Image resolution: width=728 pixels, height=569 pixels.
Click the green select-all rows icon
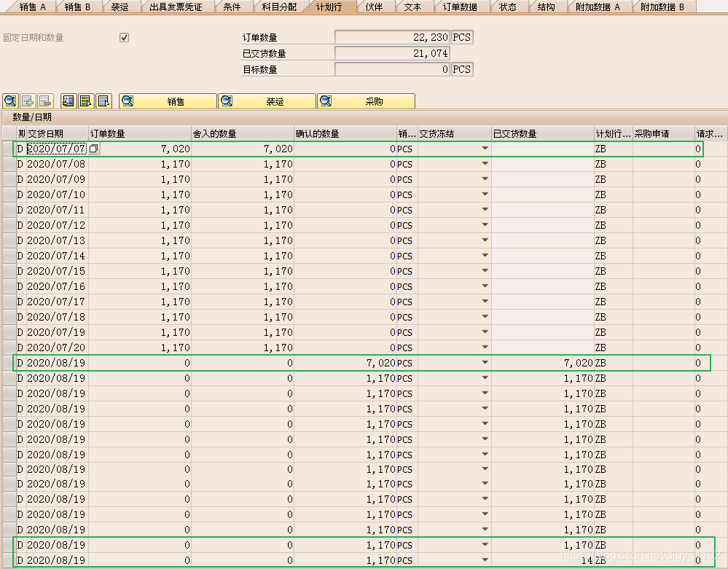(x=86, y=101)
